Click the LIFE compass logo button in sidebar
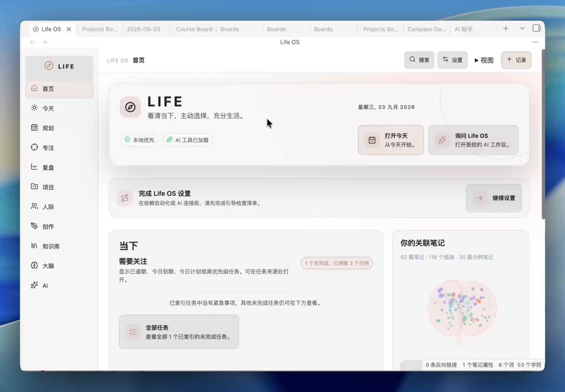This screenshot has width=565, height=392. pyautogui.click(x=59, y=66)
